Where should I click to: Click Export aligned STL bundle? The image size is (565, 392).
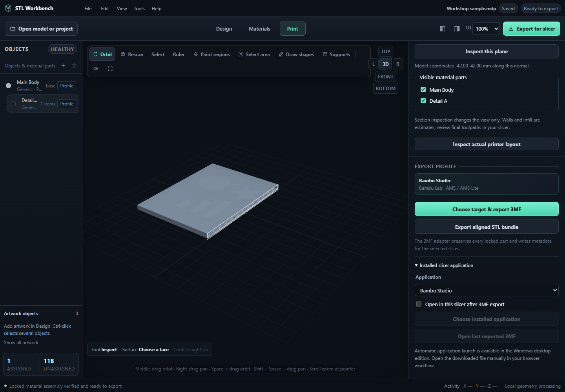point(487,227)
